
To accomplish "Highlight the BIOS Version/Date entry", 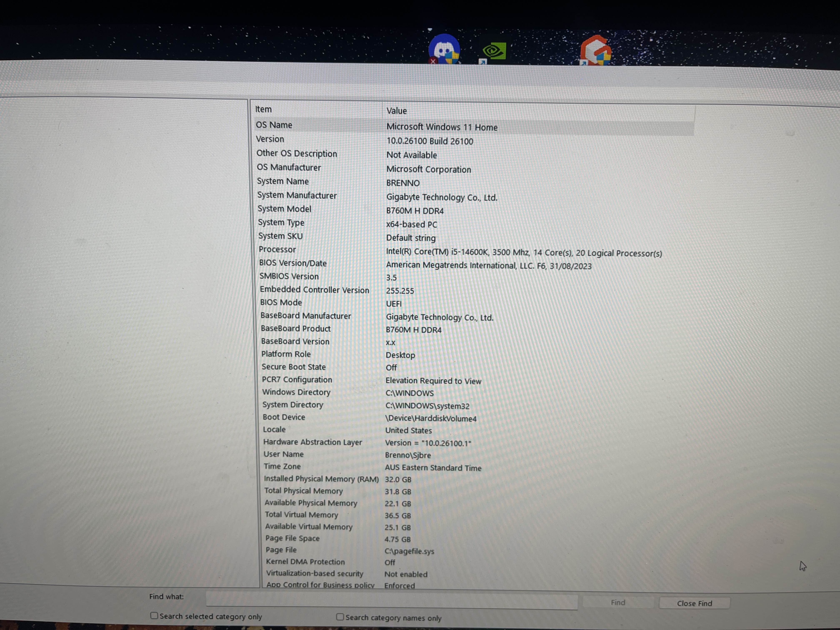I will (293, 263).
